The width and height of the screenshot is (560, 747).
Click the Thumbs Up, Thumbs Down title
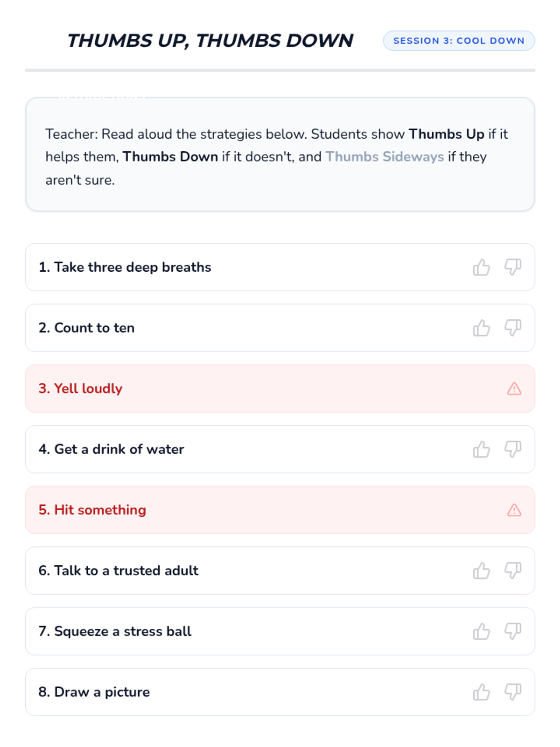pos(210,41)
